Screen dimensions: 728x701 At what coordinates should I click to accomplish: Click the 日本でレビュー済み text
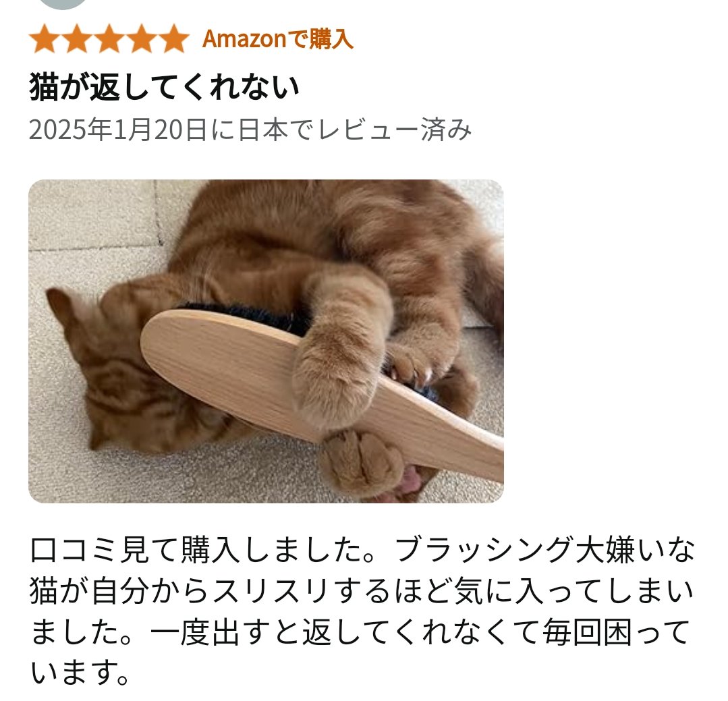pos(355,130)
